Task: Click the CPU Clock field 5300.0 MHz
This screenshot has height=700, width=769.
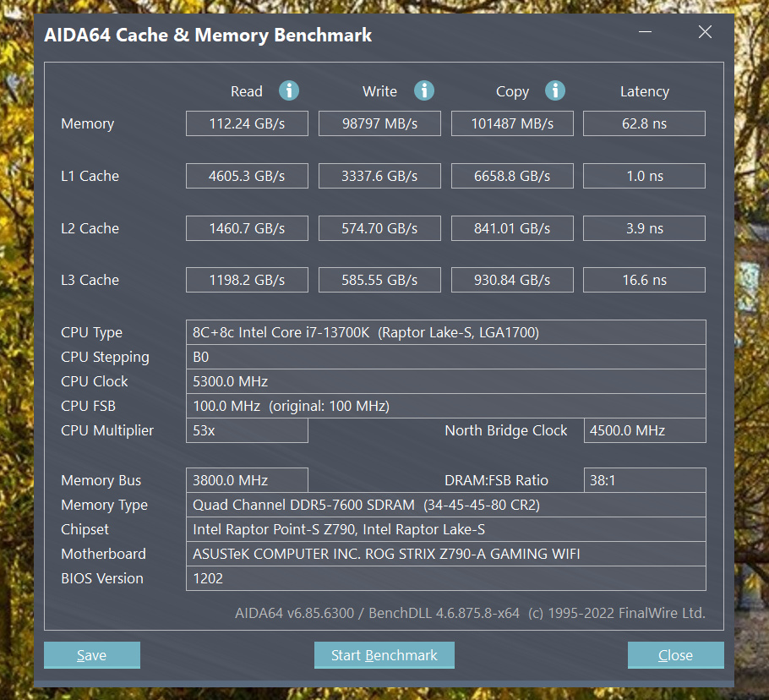Action: (446, 381)
